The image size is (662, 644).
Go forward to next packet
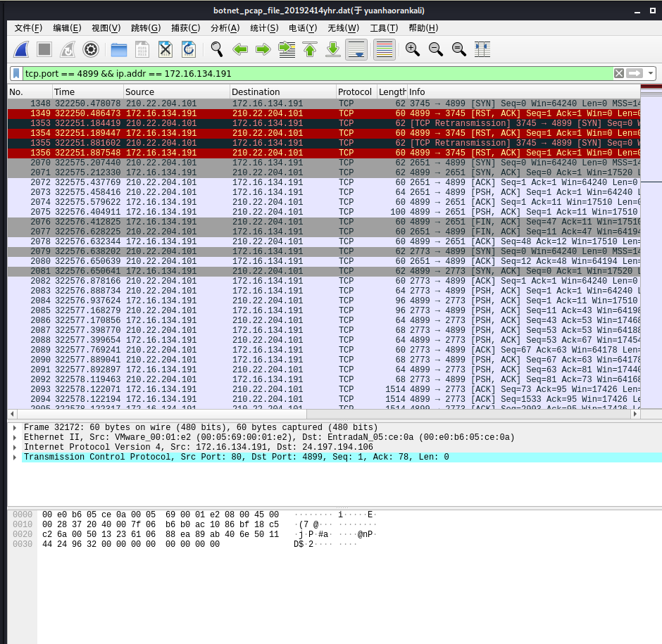pos(263,49)
